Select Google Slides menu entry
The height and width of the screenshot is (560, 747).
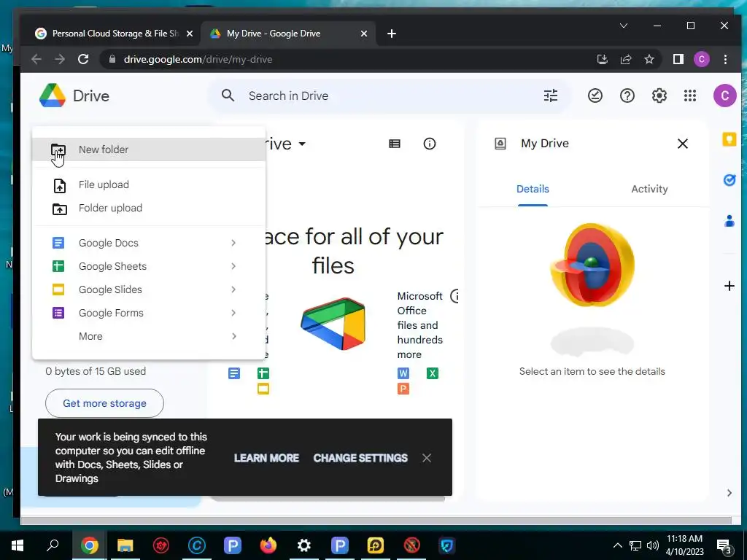(x=149, y=289)
